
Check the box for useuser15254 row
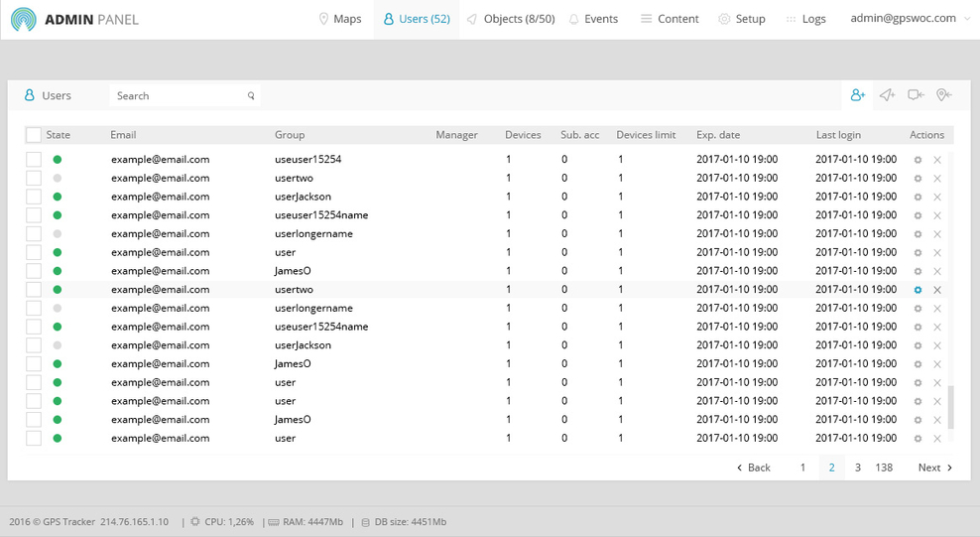click(33, 160)
